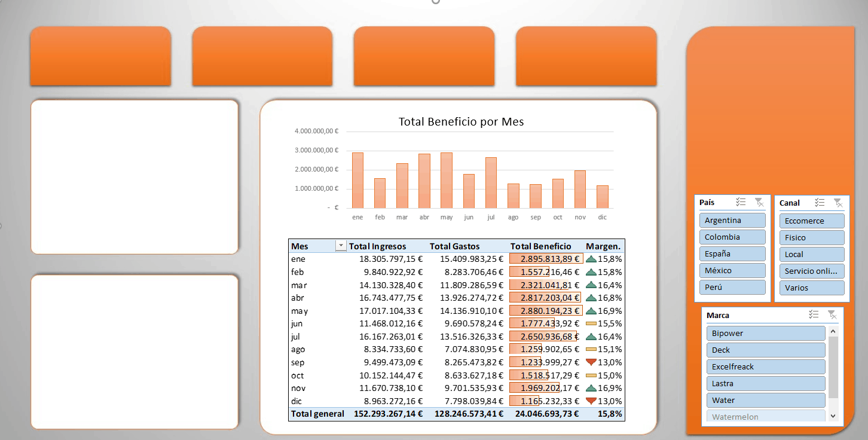Click the Total Beneficio por Mes chart title
The height and width of the screenshot is (440, 868).
click(x=461, y=122)
